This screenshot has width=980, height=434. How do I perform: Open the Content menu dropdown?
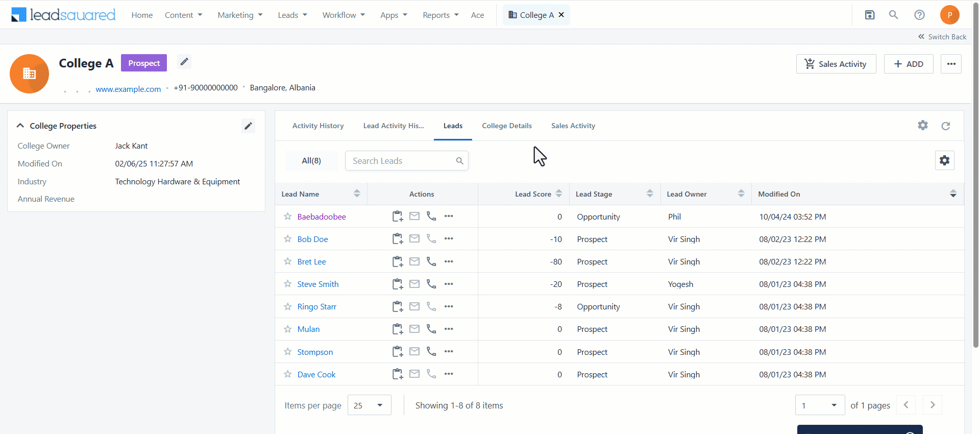click(184, 15)
